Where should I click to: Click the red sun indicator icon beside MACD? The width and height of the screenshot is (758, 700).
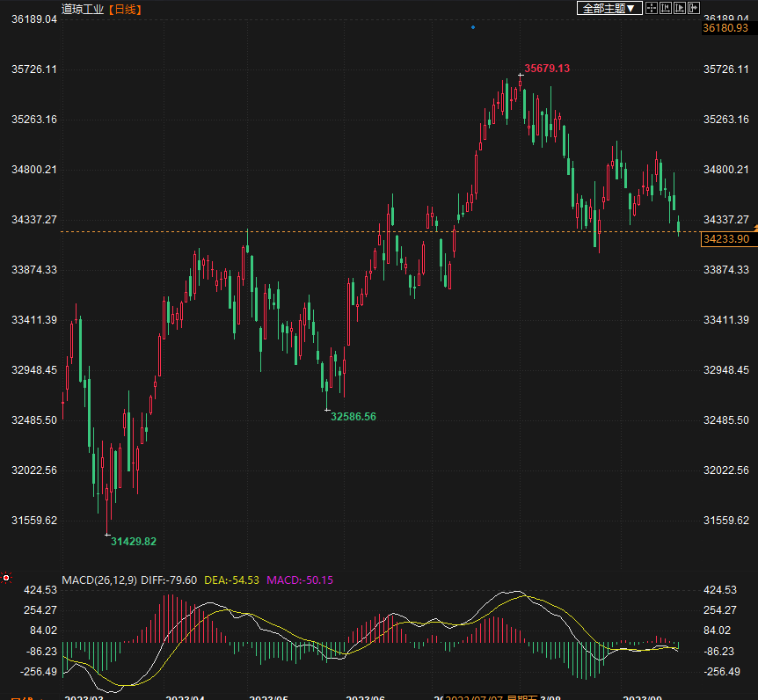pyautogui.click(x=6, y=578)
